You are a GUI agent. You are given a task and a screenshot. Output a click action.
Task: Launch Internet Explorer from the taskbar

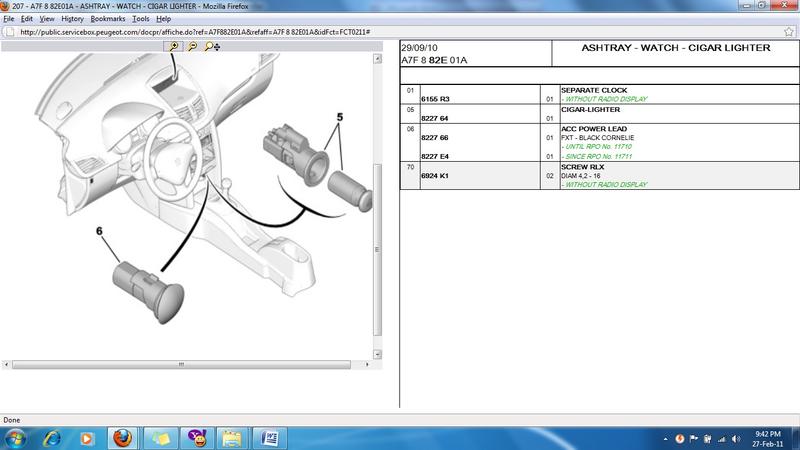52,438
